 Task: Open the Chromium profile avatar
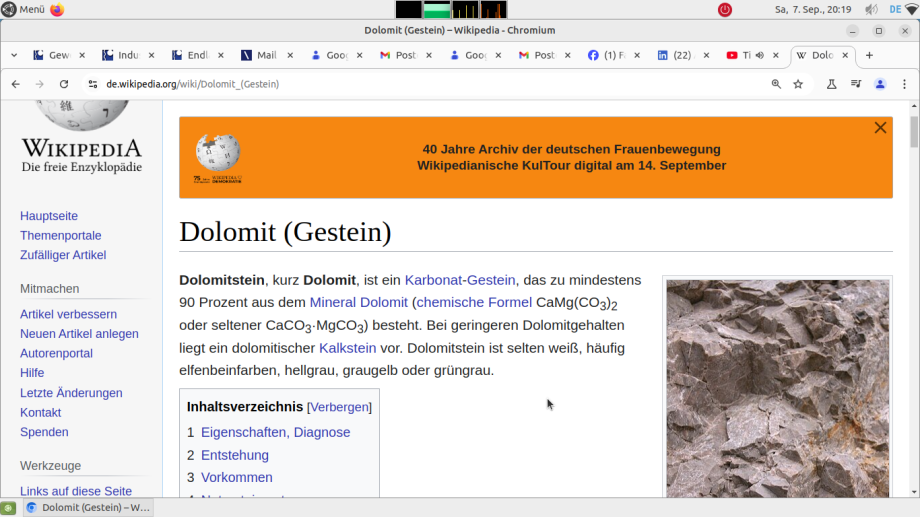pyautogui.click(x=880, y=84)
